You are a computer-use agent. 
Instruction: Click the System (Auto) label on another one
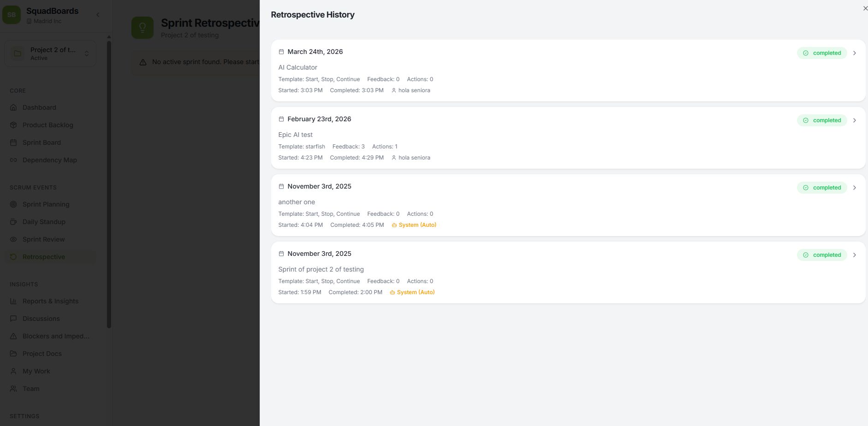pyautogui.click(x=413, y=225)
